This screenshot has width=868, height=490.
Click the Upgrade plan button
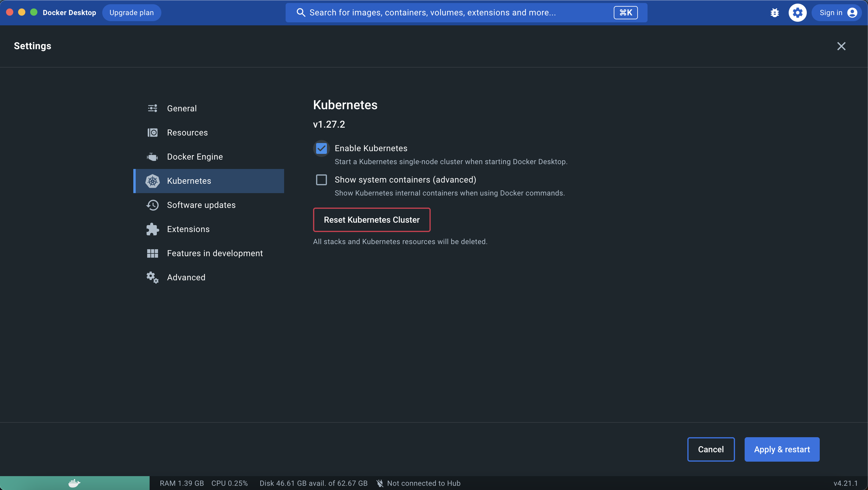(131, 13)
